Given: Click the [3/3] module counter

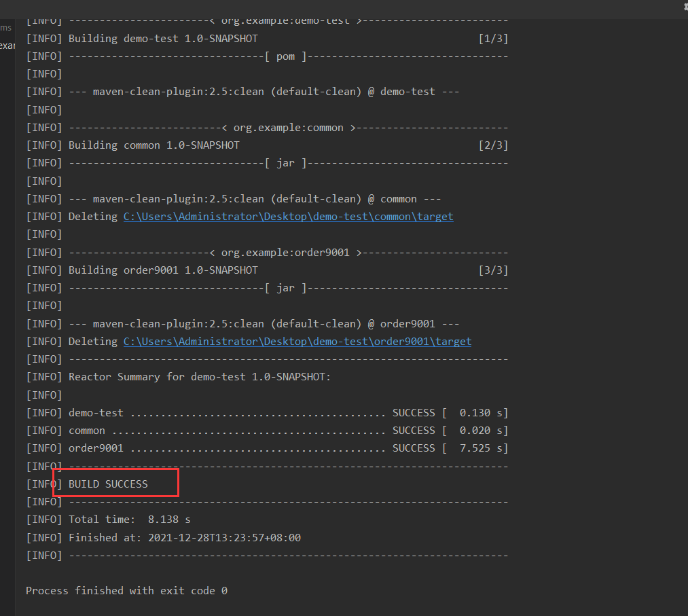Looking at the screenshot, I should tap(493, 270).
